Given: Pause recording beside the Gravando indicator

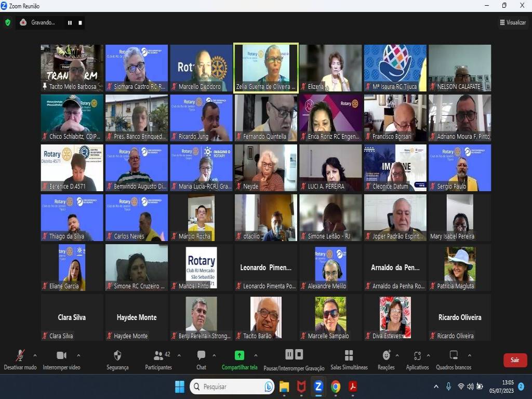Looking at the screenshot, I should tap(70, 23).
